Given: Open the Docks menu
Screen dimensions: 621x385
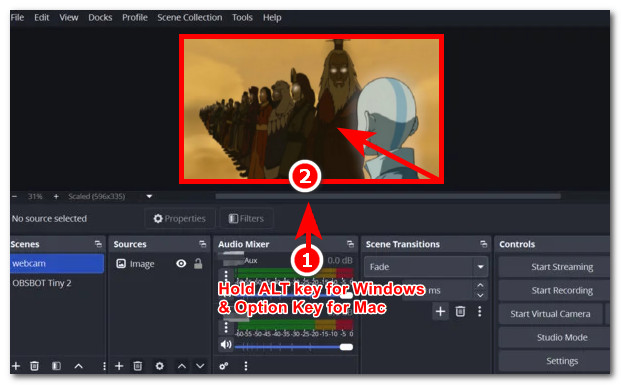Looking at the screenshot, I should pyautogui.click(x=100, y=17).
